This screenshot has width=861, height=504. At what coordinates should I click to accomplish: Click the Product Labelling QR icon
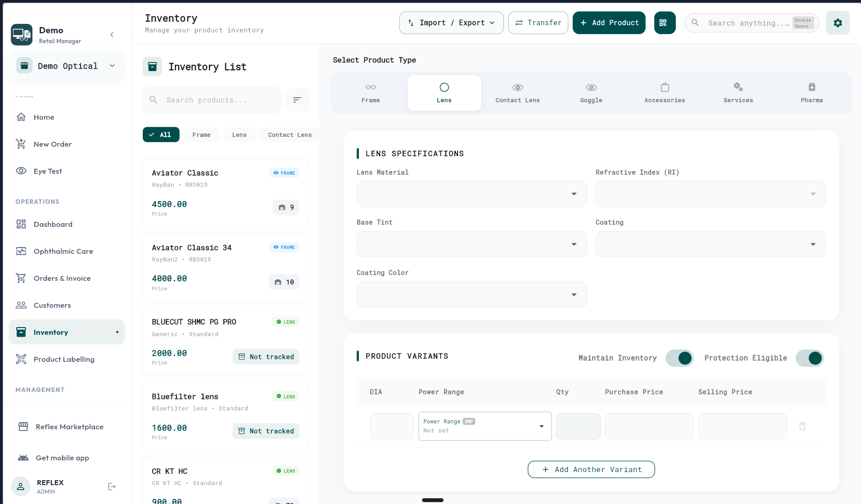21,359
